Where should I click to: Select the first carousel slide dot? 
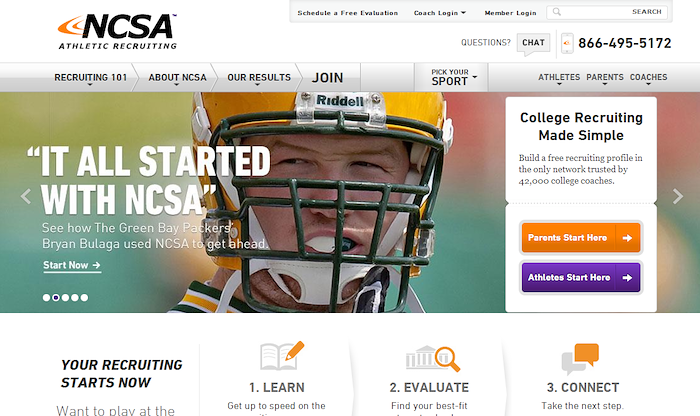tap(46, 298)
